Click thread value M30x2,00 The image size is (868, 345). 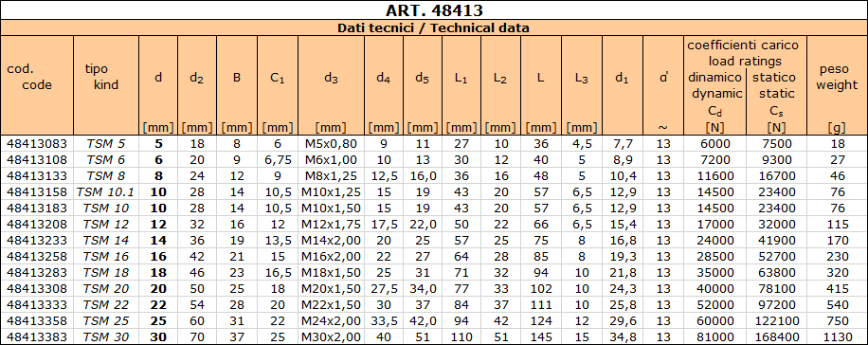tap(331, 336)
